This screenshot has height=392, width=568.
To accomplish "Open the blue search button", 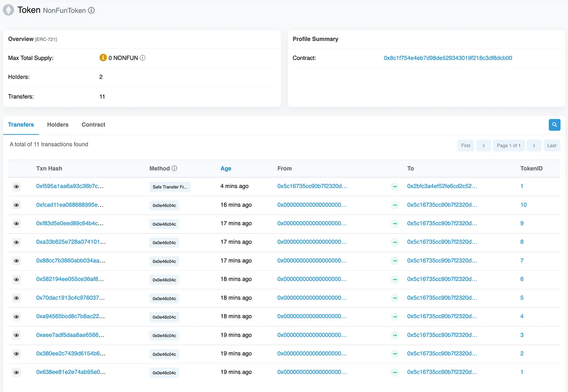I will click(554, 125).
